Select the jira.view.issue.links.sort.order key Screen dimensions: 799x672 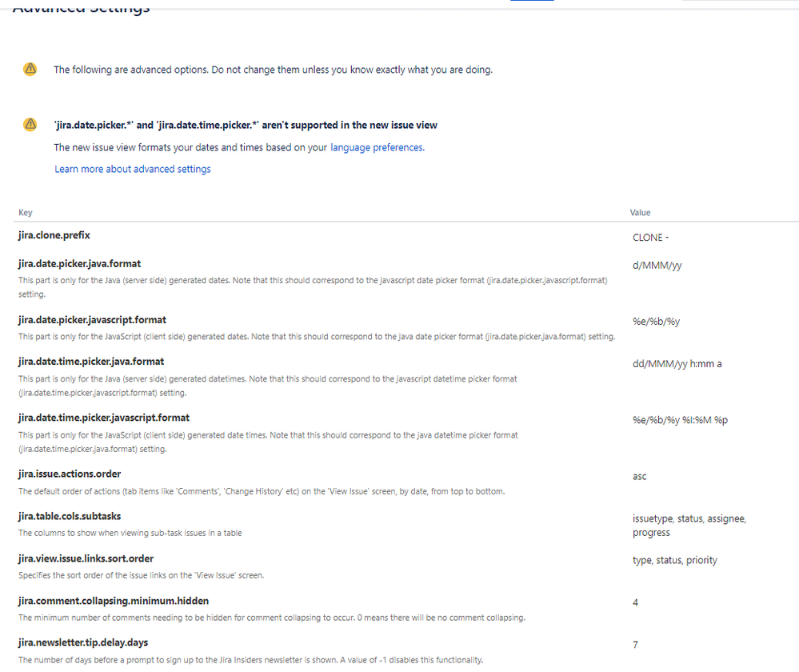(86, 558)
